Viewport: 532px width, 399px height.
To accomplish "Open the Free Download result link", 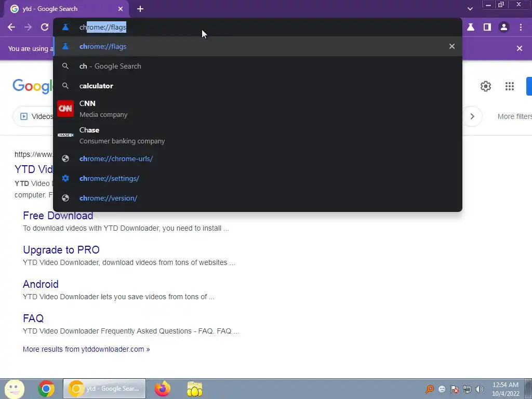I will 58,216.
